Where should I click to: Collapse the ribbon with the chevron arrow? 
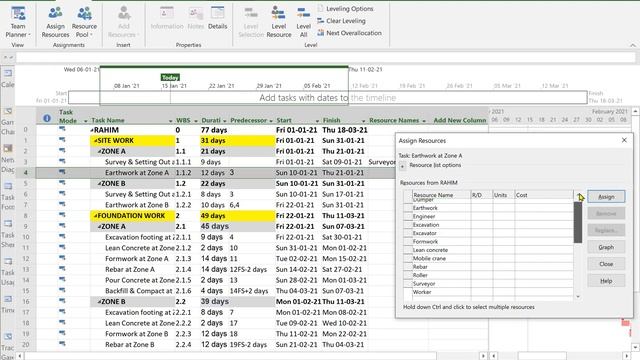pos(633,45)
